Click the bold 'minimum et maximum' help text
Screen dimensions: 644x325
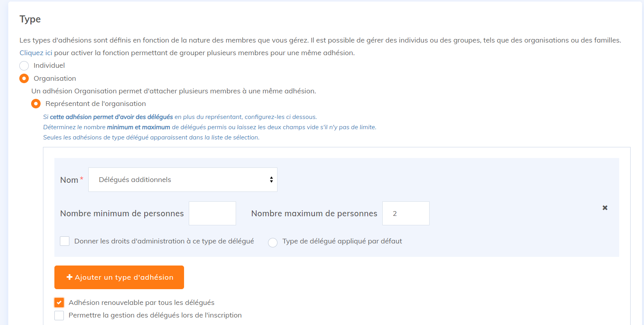138,127
